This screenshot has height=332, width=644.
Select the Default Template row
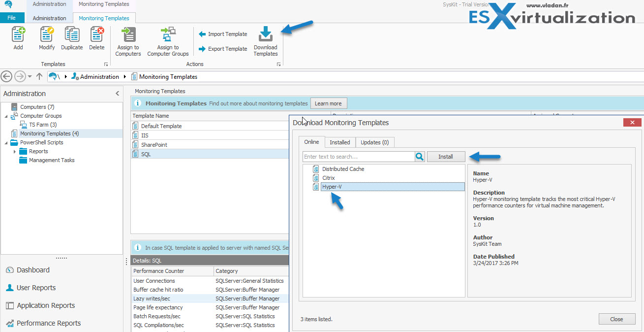coord(210,126)
